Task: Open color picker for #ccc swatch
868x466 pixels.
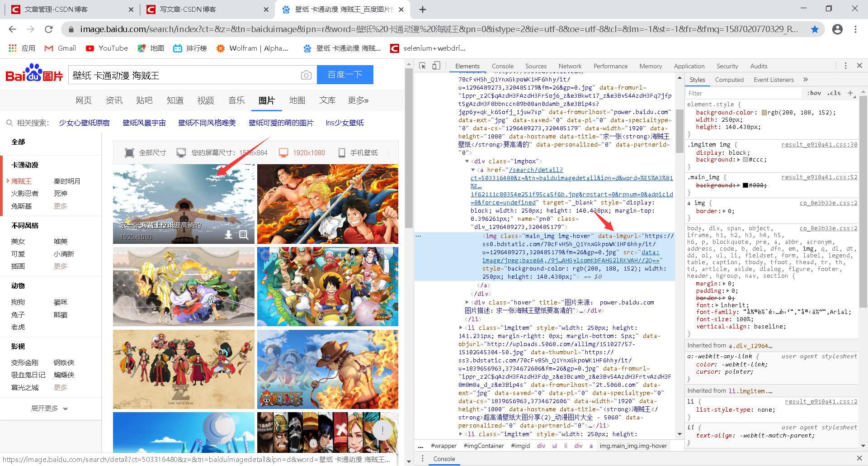Action: click(x=745, y=160)
